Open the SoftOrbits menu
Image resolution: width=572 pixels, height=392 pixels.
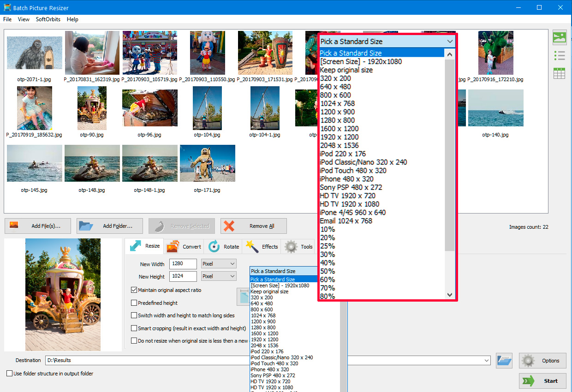pyautogui.click(x=48, y=19)
